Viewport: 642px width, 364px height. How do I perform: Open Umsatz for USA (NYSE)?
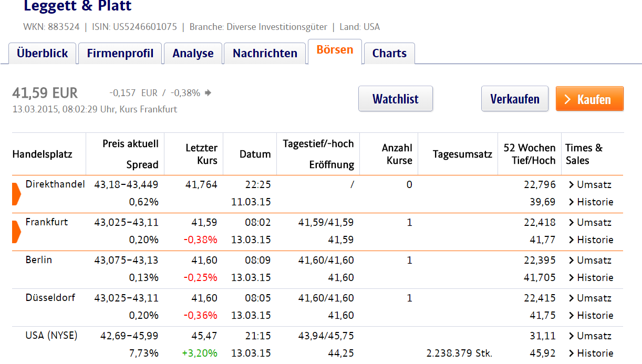coord(590,336)
